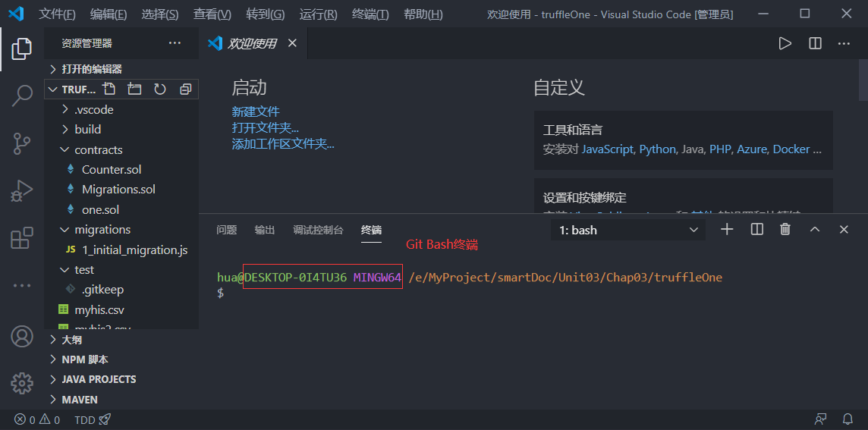
Task: Open the 文件(F) menu
Action: 58,14
